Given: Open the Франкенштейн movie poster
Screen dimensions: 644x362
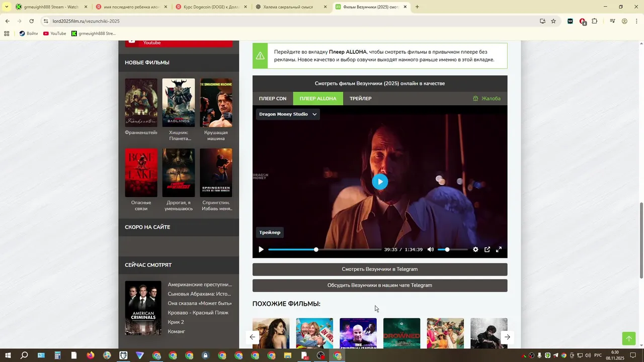Looking at the screenshot, I should (x=141, y=103).
